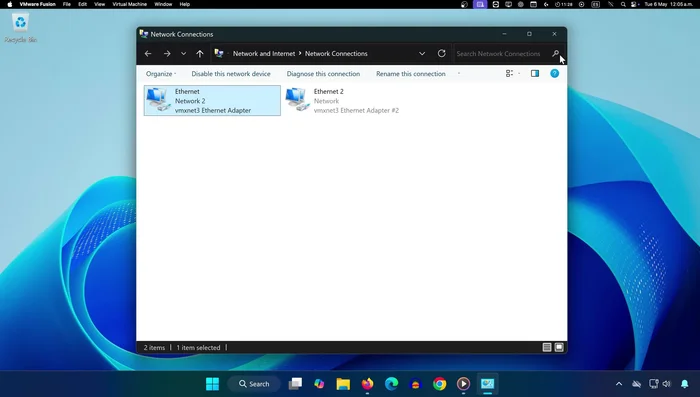Screen dimensions: 700x397
Task: Open the File menu in macOS bar
Action: pos(67,4)
